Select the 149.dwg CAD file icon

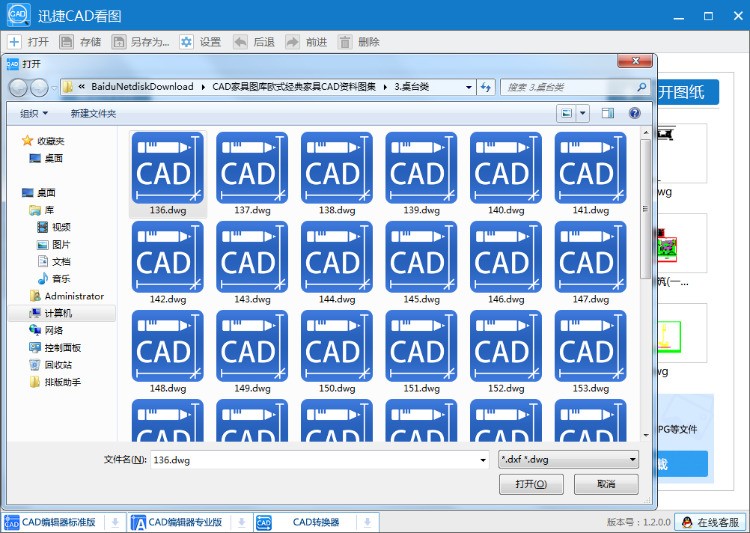click(x=252, y=346)
